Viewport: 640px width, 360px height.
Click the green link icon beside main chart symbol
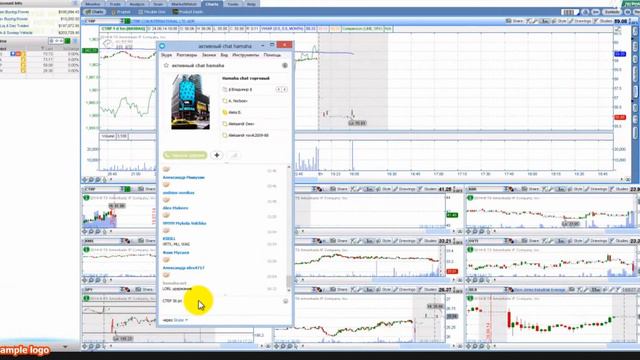(127, 21)
